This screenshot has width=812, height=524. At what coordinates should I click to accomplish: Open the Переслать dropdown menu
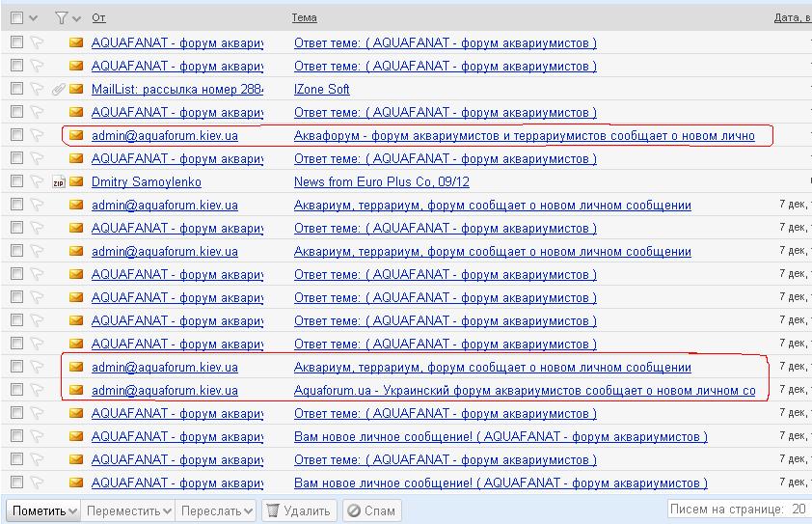(x=217, y=510)
